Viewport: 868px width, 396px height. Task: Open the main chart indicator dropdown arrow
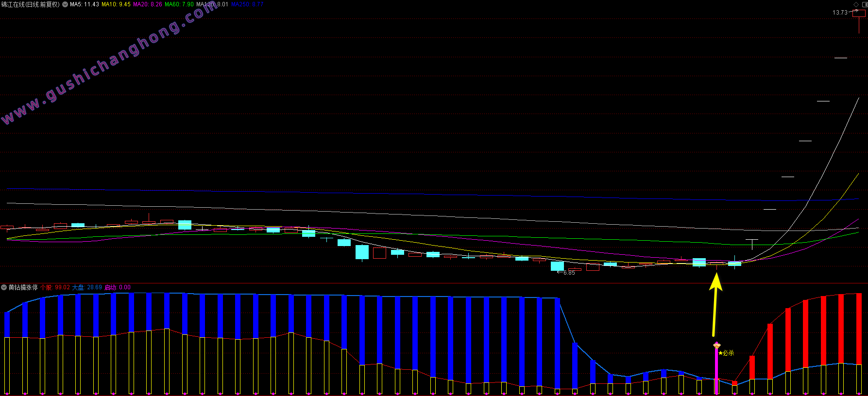coord(65,4)
